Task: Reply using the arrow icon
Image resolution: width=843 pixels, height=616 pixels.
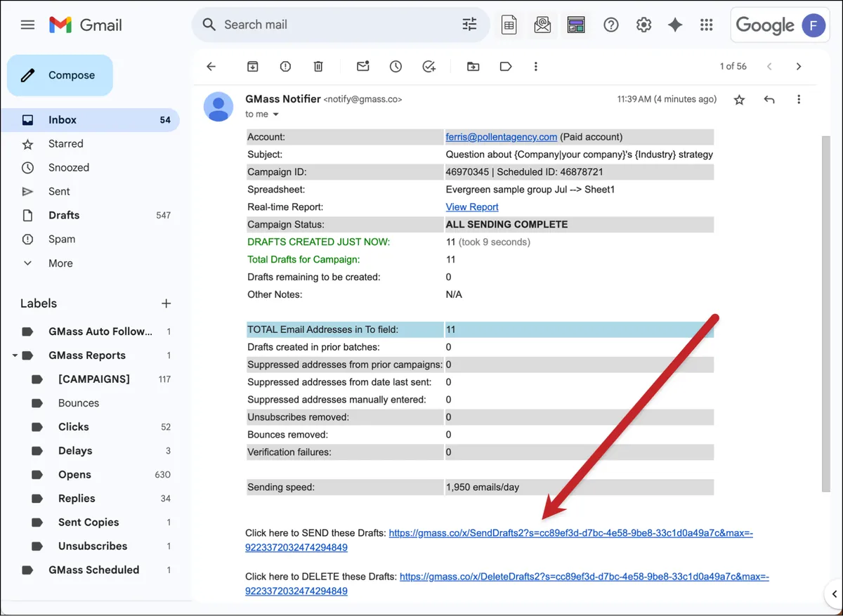Action: click(x=769, y=100)
